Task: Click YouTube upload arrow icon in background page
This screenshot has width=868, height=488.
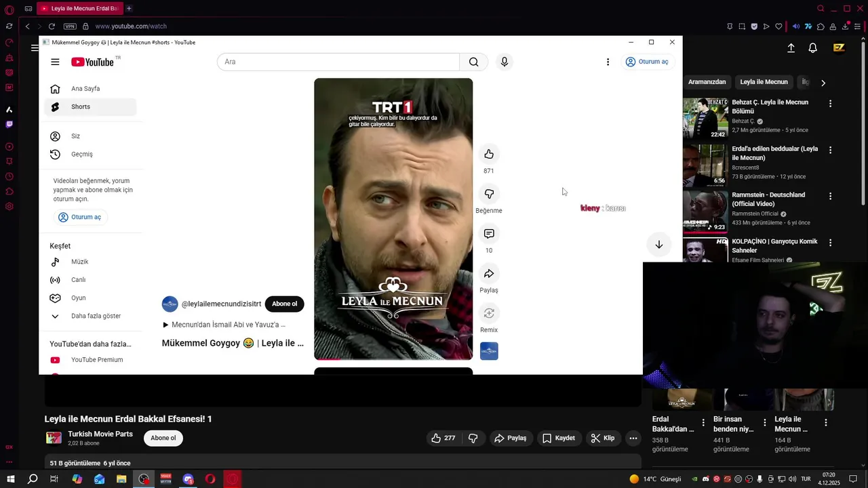Action: tap(791, 48)
